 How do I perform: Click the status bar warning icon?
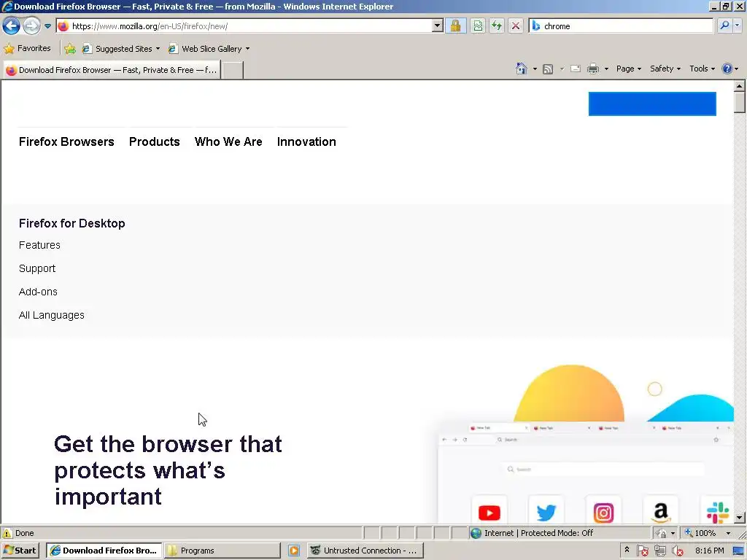[7, 533]
